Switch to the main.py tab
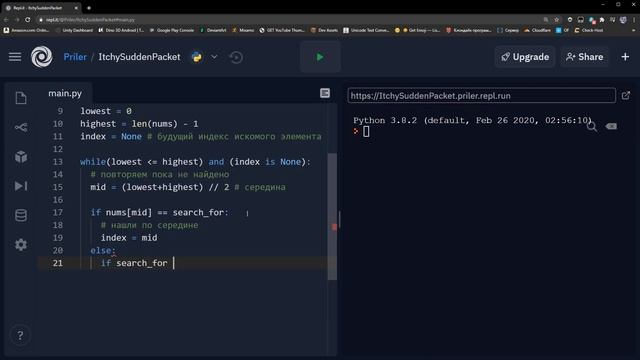 (65, 93)
